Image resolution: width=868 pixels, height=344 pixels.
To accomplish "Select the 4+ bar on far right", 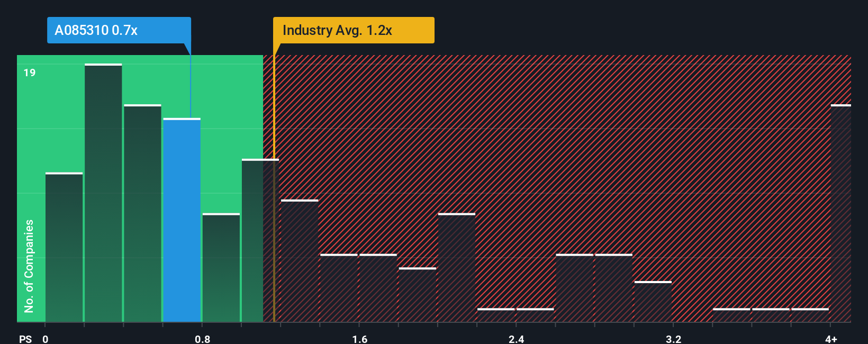I will click(841, 213).
